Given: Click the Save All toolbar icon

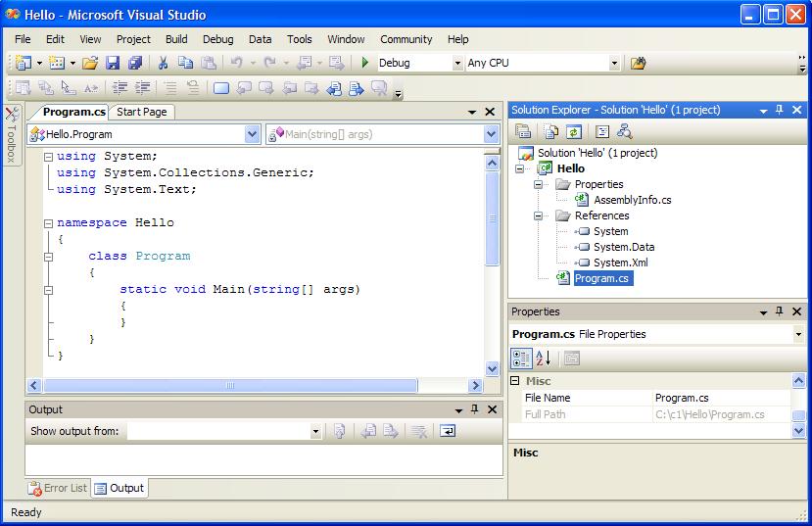Looking at the screenshot, I should pos(135,63).
